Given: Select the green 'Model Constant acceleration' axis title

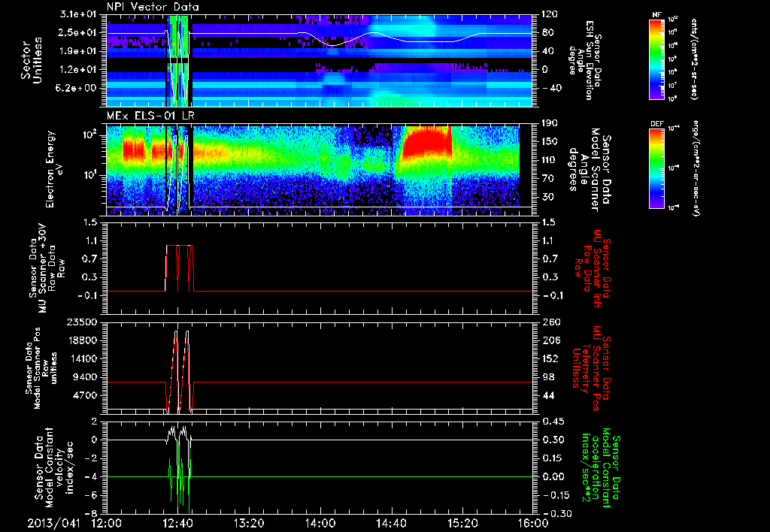Looking at the screenshot, I should coord(602,466).
